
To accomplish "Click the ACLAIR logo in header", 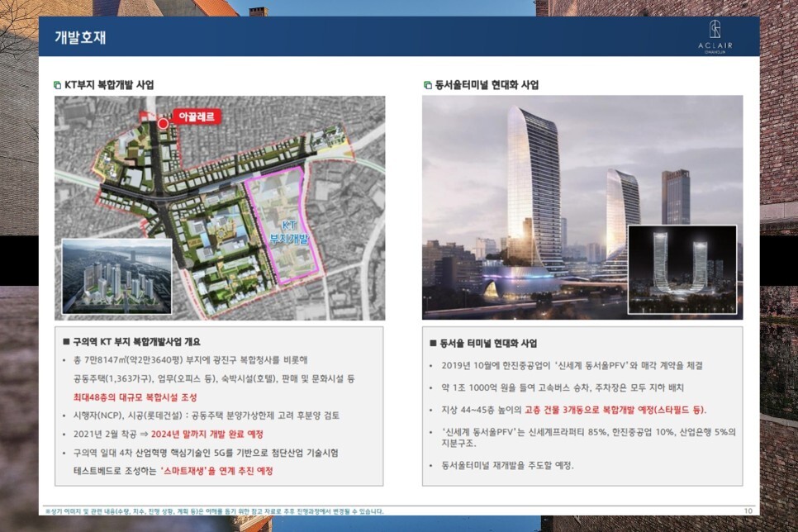I will point(715,36).
